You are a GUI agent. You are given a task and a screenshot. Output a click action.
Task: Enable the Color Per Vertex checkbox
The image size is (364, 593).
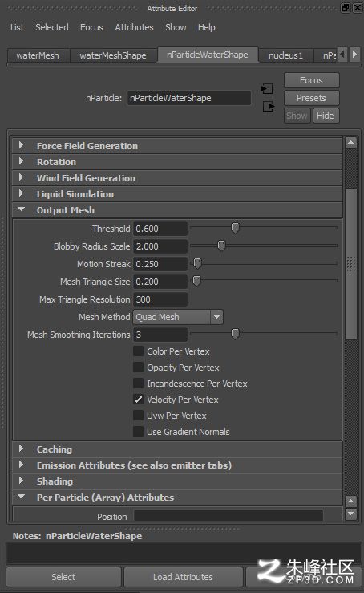point(139,351)
